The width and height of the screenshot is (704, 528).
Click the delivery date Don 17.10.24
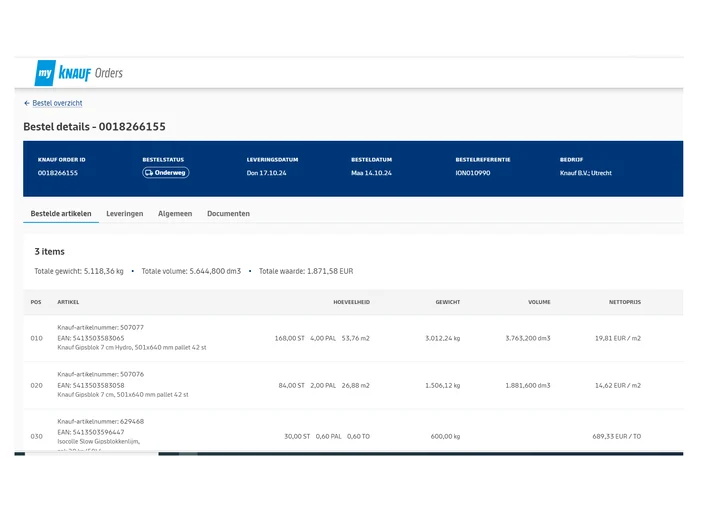(x=266, y=173)
